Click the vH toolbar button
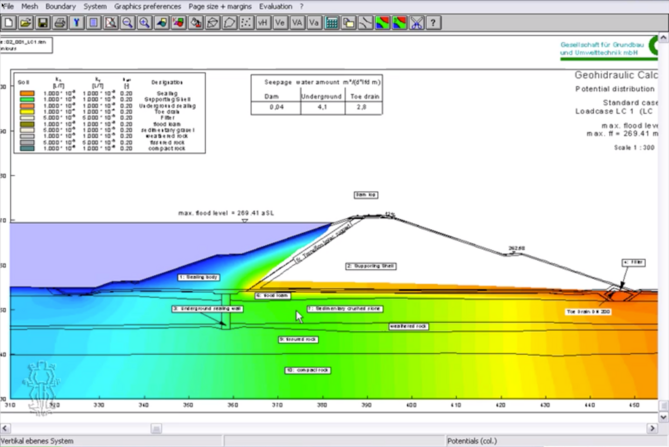The image size is (669, 447). coord(263,22)
